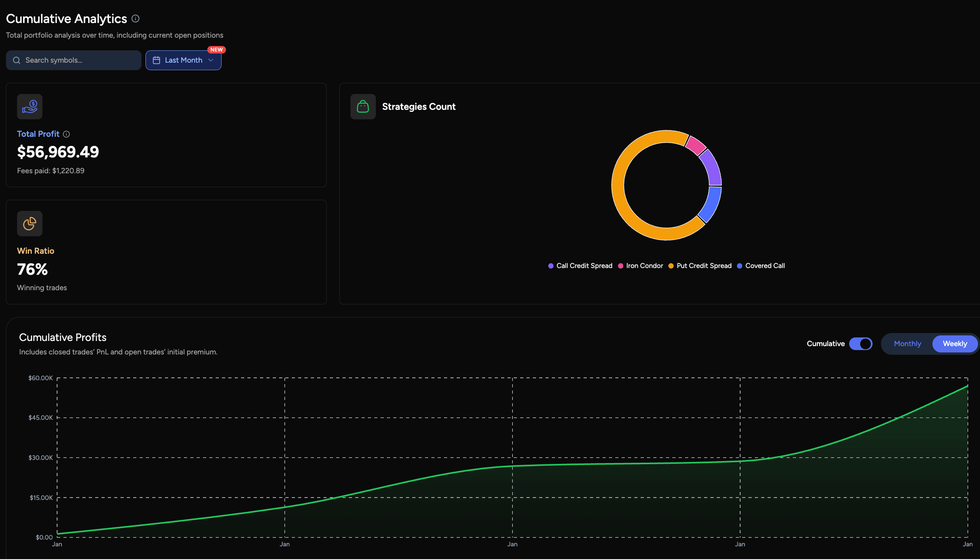This screenshot has width=980, height=559.
Task: Click the shopping bag icon beside Strategies Count
Action: click(363, 106)
